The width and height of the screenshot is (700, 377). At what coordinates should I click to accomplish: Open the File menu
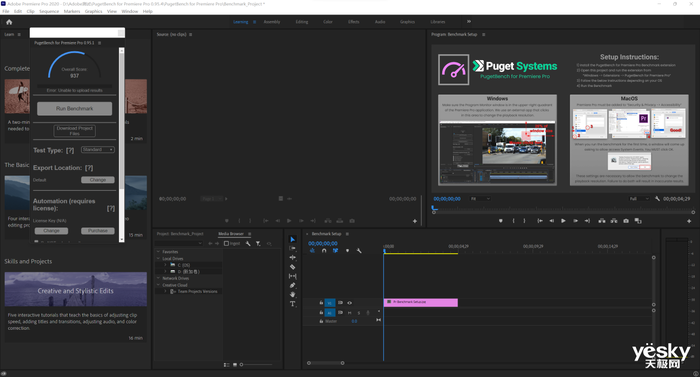pyautogui.click(x=6, y=11)
